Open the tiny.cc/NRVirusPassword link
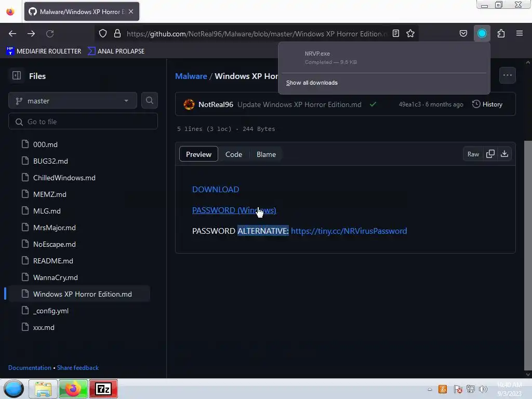532x399 pixels. click(x=349, y=231)
